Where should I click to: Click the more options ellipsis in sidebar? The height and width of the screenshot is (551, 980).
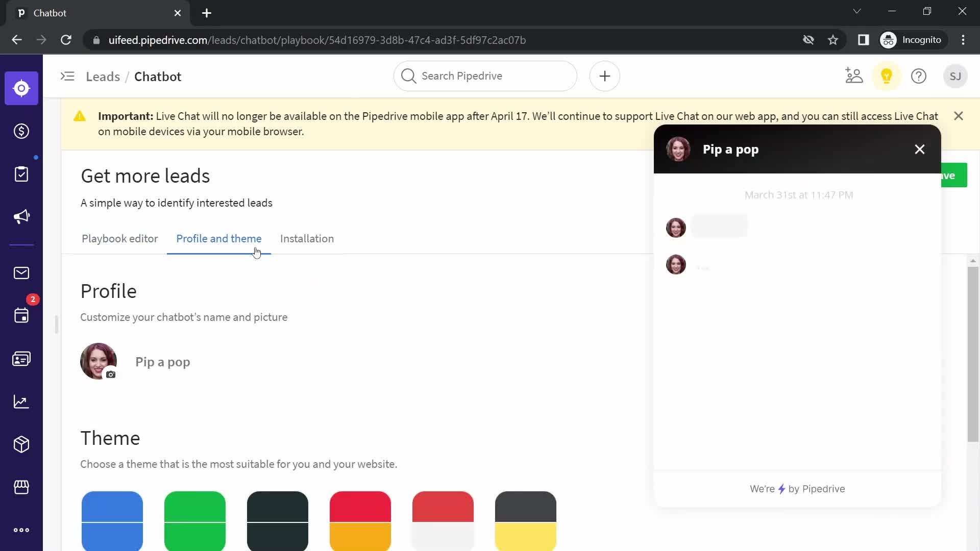[21, 531]
